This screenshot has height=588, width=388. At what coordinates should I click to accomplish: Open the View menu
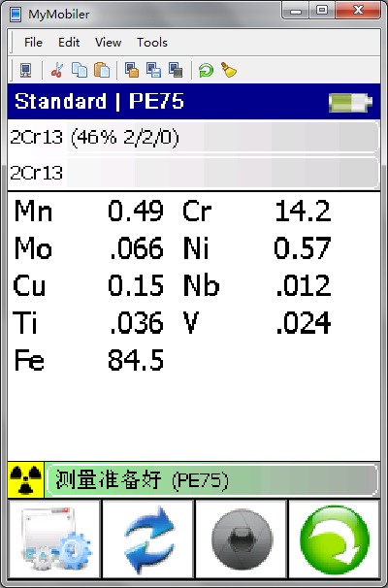click(x=108, y=43)
